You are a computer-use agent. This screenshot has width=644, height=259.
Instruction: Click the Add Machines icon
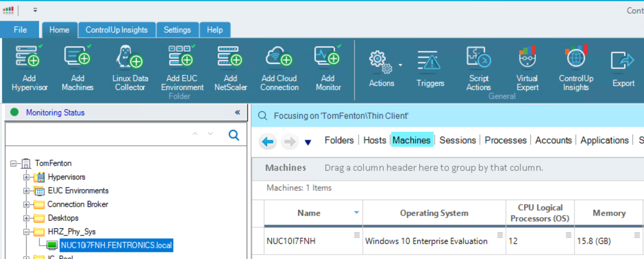[78, 57]
